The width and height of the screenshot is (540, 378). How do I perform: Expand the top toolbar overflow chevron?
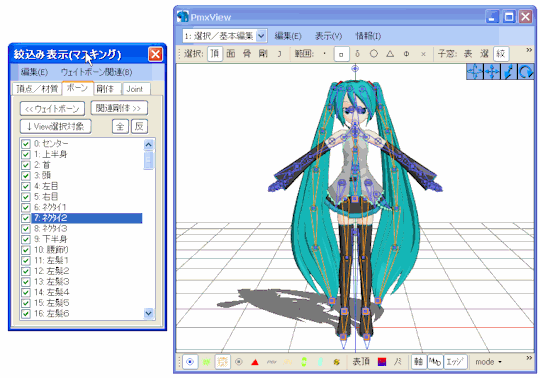tap(529, 50)
